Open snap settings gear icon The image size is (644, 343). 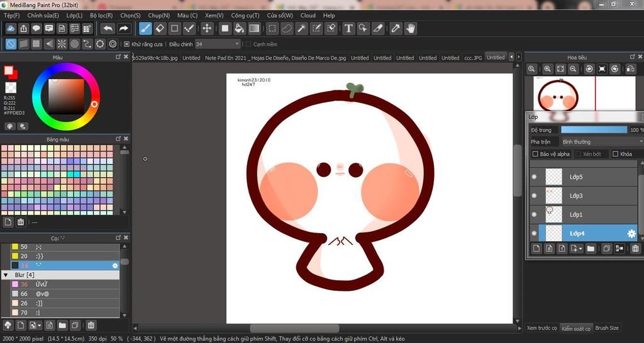click(113, 44)
